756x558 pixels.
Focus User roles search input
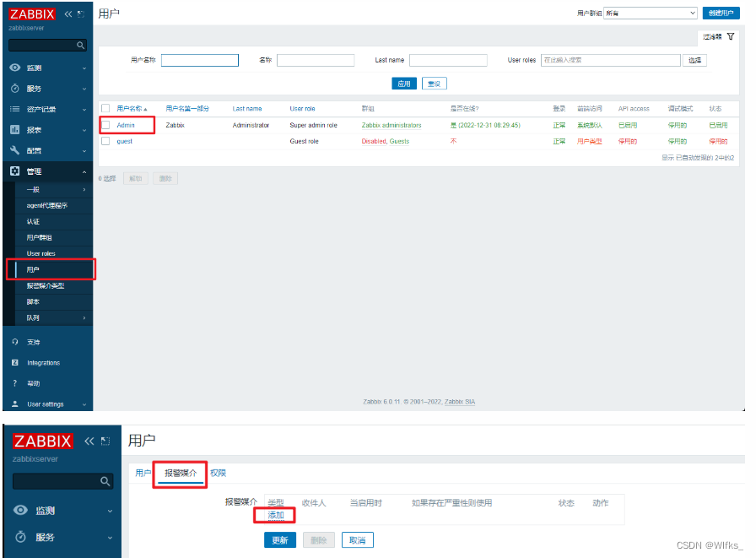click(610, 60)
